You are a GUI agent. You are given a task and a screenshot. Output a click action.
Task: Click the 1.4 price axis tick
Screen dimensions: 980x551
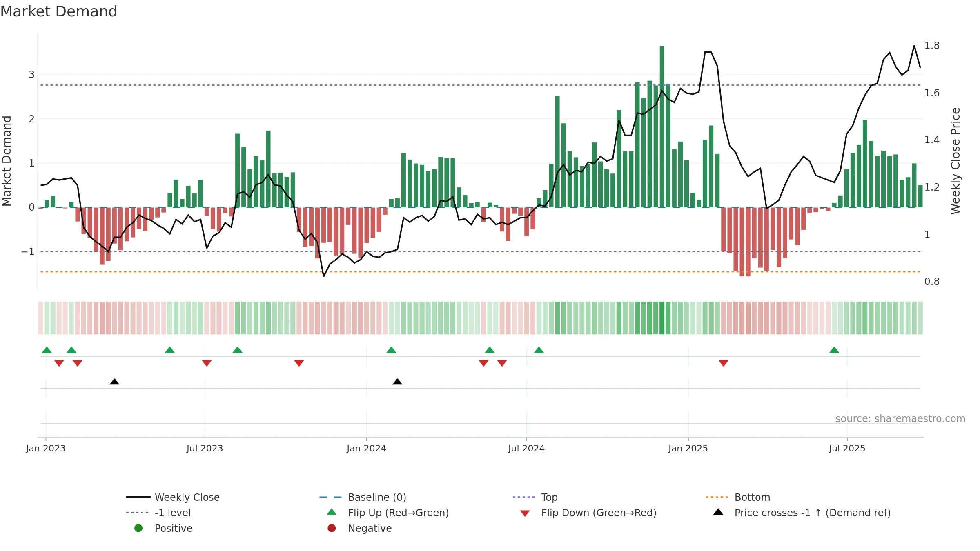pyautogui.click(x=932, y=140)
